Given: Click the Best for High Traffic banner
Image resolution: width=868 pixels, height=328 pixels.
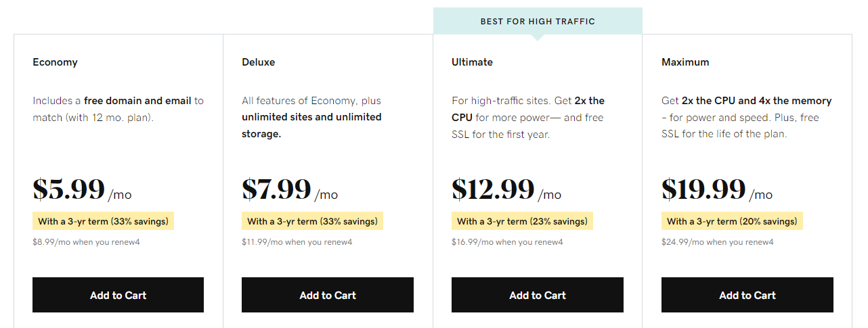Looking at the screenshot, I should click(x=538, y=21).
